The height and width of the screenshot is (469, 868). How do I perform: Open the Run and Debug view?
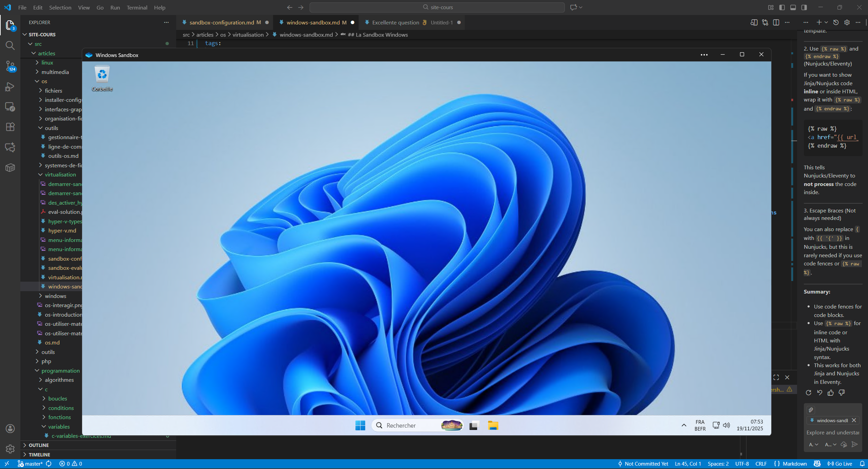pos(10,87)
